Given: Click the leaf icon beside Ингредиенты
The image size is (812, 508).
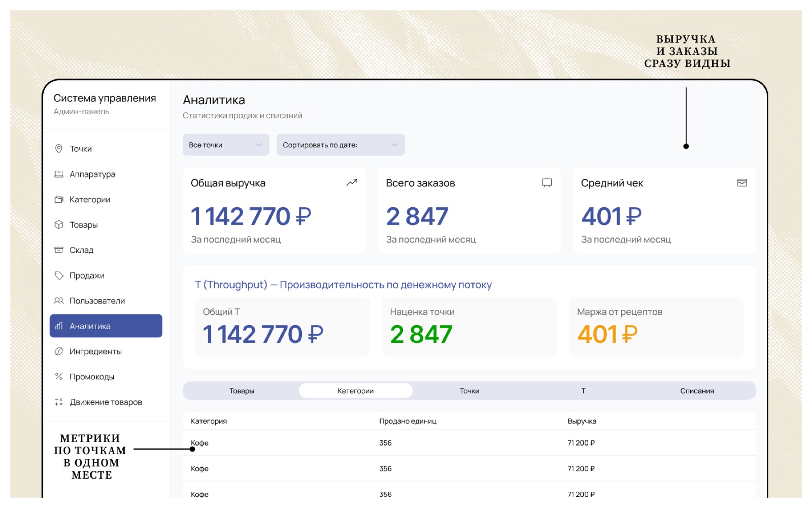Looking at the screenshot, I should point(59,351).
